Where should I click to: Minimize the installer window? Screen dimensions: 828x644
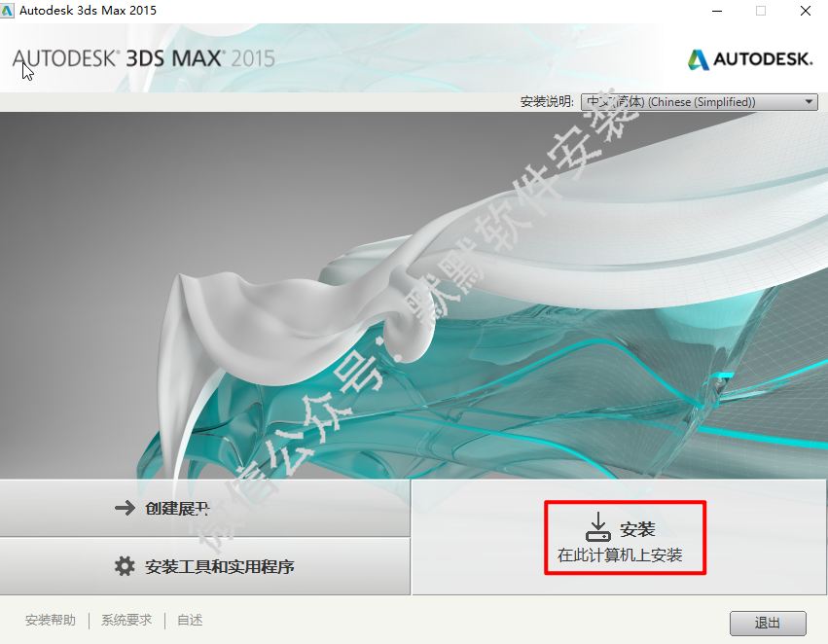(x=717, y=11)
